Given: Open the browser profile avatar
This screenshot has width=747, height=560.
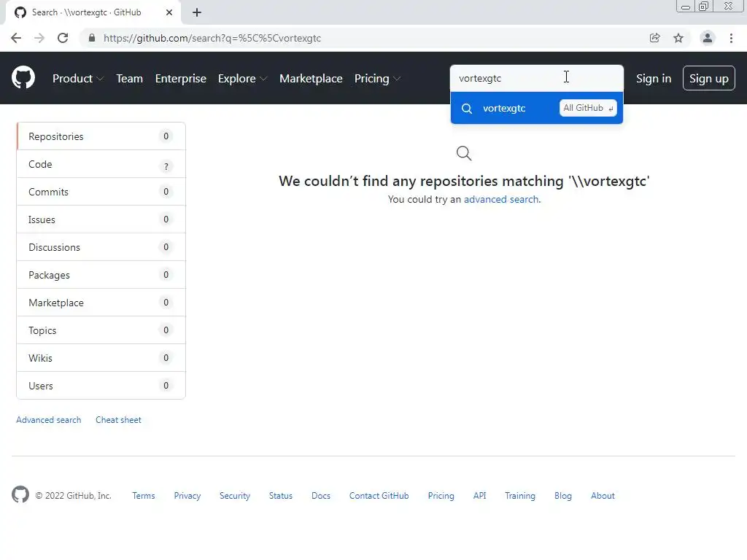Looking at the screenshot, I should pyautogui.click(x=708, y=38).
